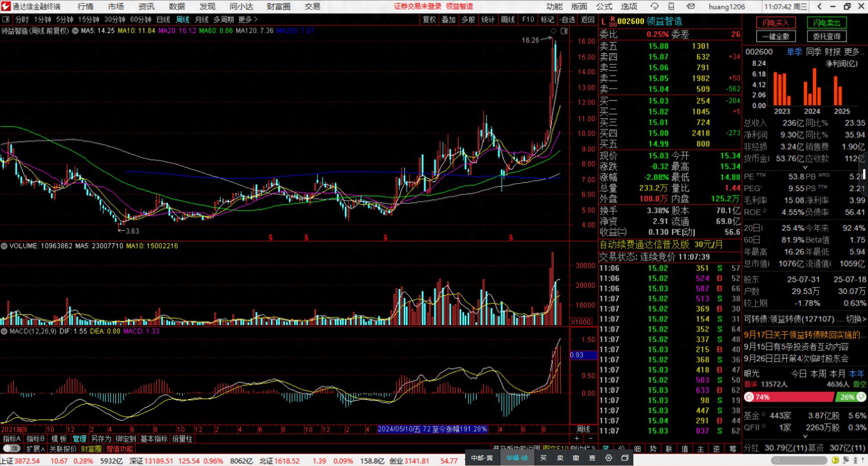Viewport: 868px width, 466px height.
Task: Open the 交易 menu
Action: coord(312,6)
